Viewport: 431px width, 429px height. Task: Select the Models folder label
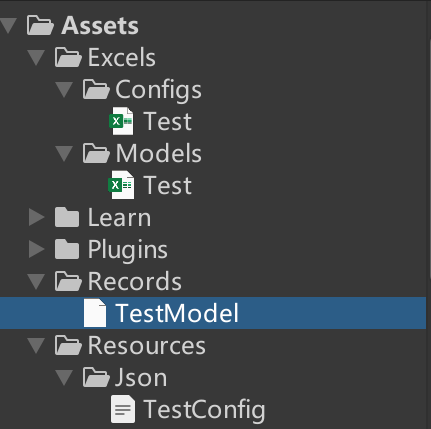pyautogui.click(x=159, y=153)
